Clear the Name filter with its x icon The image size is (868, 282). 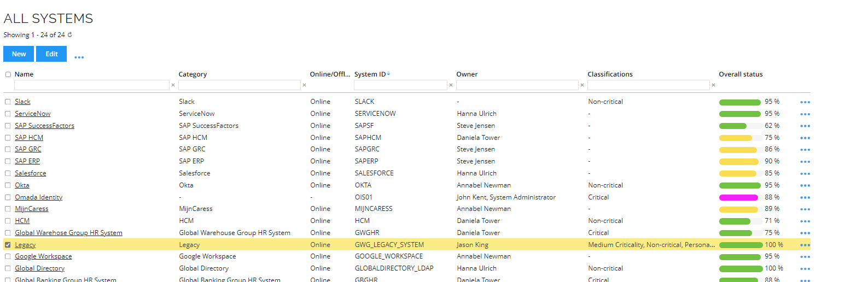[x=173, y=85]
